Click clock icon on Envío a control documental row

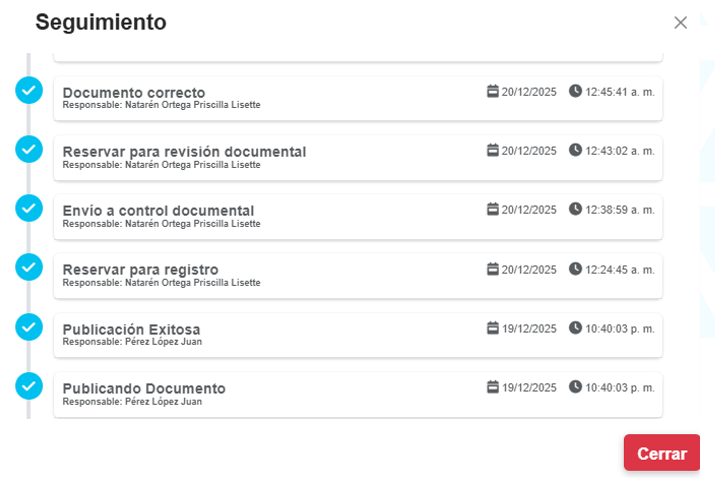[x=575, y=209]
